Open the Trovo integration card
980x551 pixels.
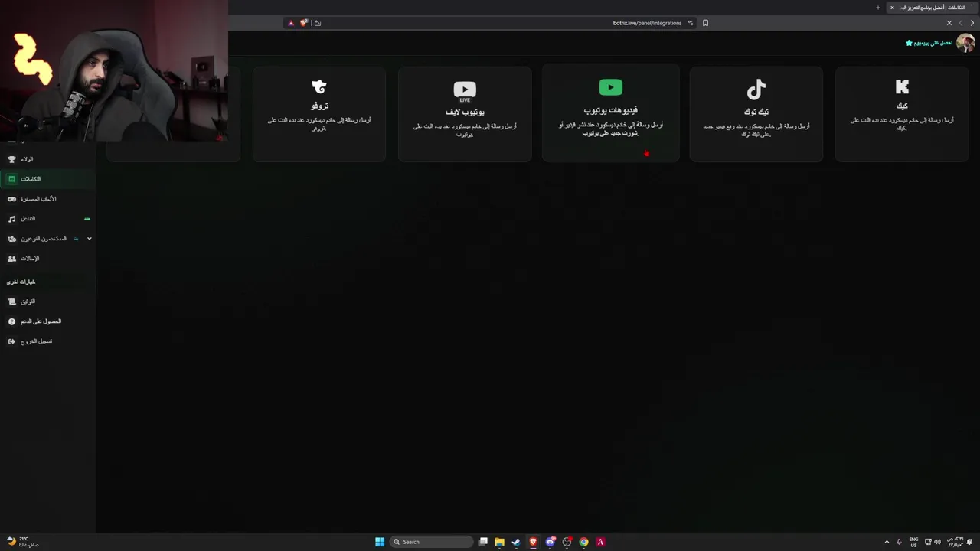(319, 114)
